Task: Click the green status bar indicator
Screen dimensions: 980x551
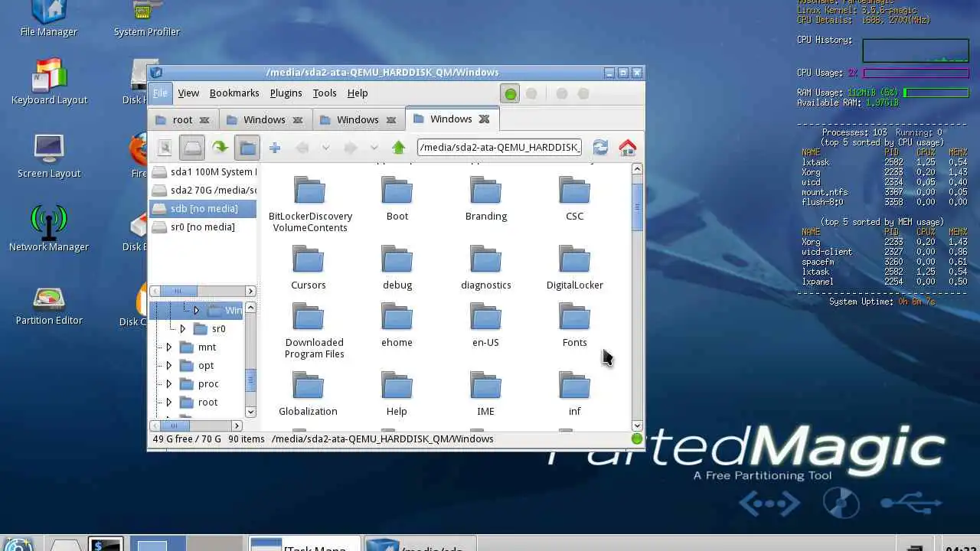Action: coord(636,439)
